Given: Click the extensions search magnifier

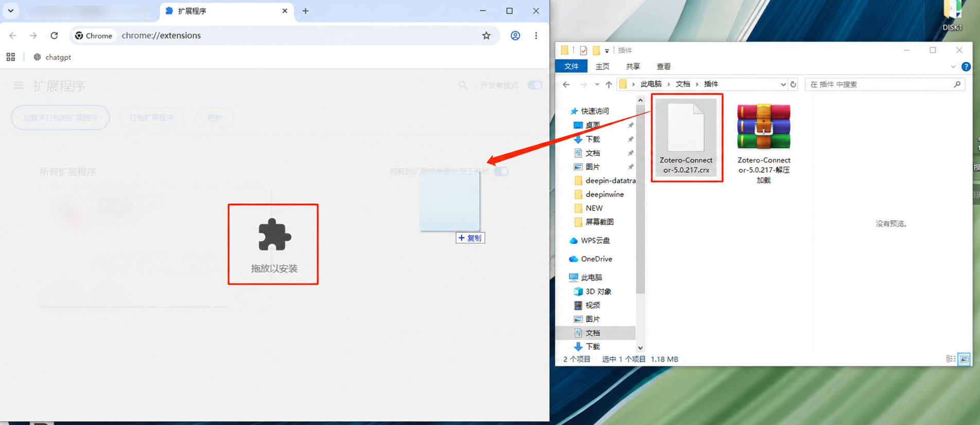Looking at the screenshot, I should [x=463, y=85].
